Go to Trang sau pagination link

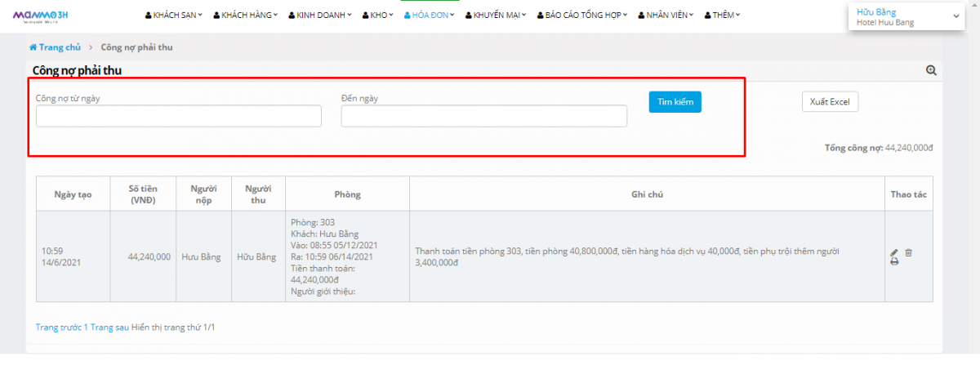pos(109,327)
